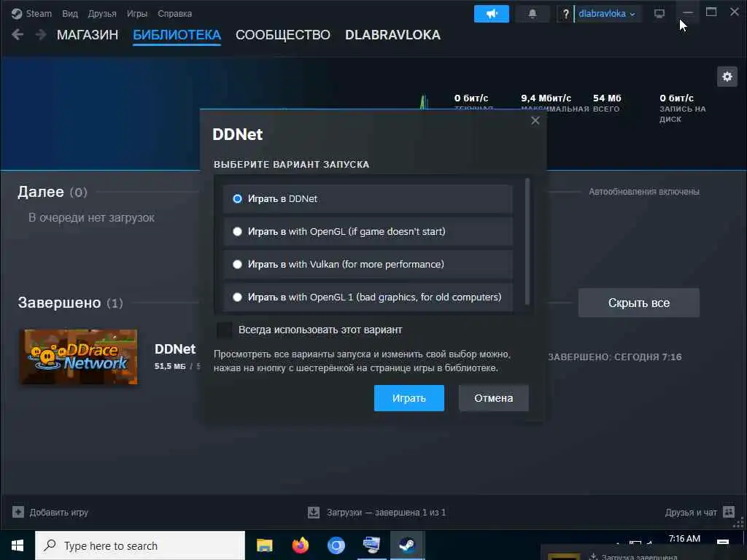Image resolution: width=747 pixels, height=560 pixels.
Task: Switch to БИБЛИОТЕКА tab
Action: (x=177, y=35)
